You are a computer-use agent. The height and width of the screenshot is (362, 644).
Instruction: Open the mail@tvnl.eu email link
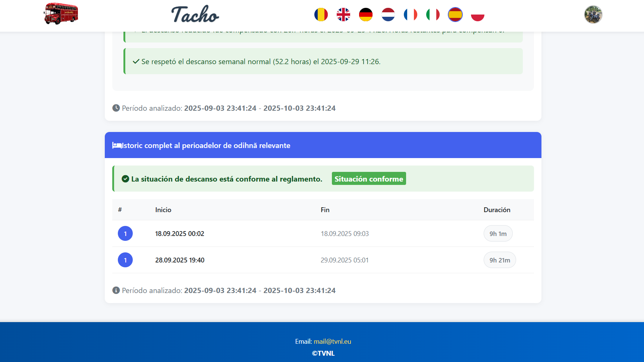click(332, 341)
